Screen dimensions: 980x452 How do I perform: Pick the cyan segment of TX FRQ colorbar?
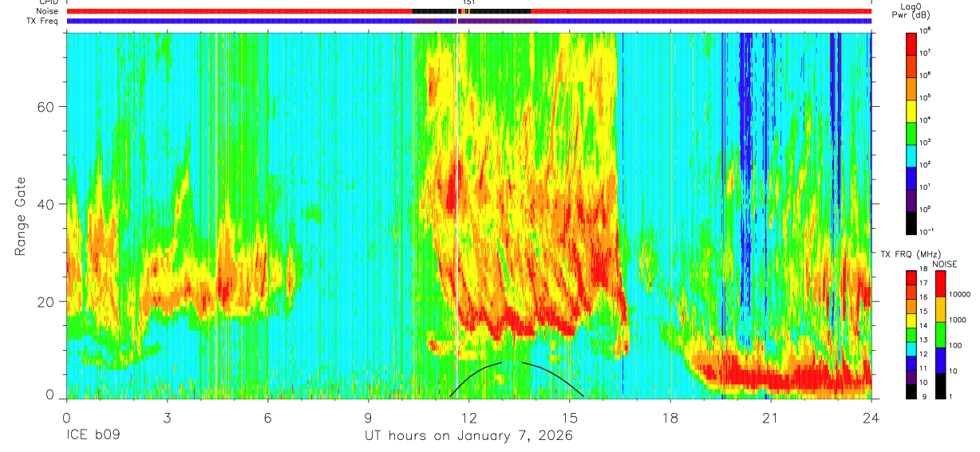click(x=911, y=348)
